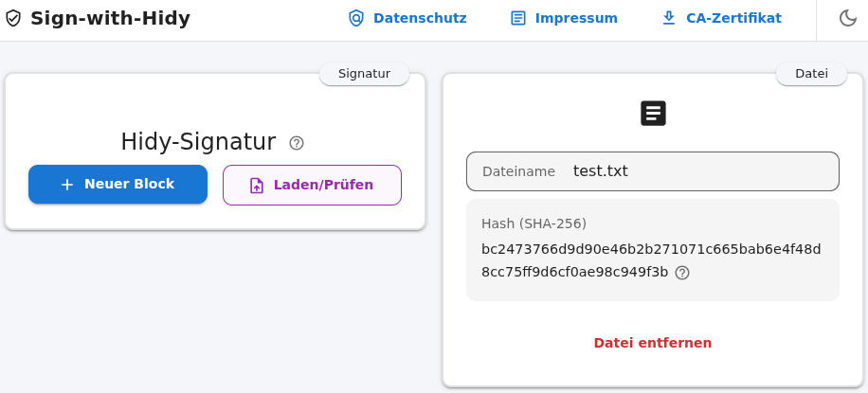868x393 pixels.
Task: Click the plus icon in Neuer Block
Action: pyautogui.click(x=67, y=185)
